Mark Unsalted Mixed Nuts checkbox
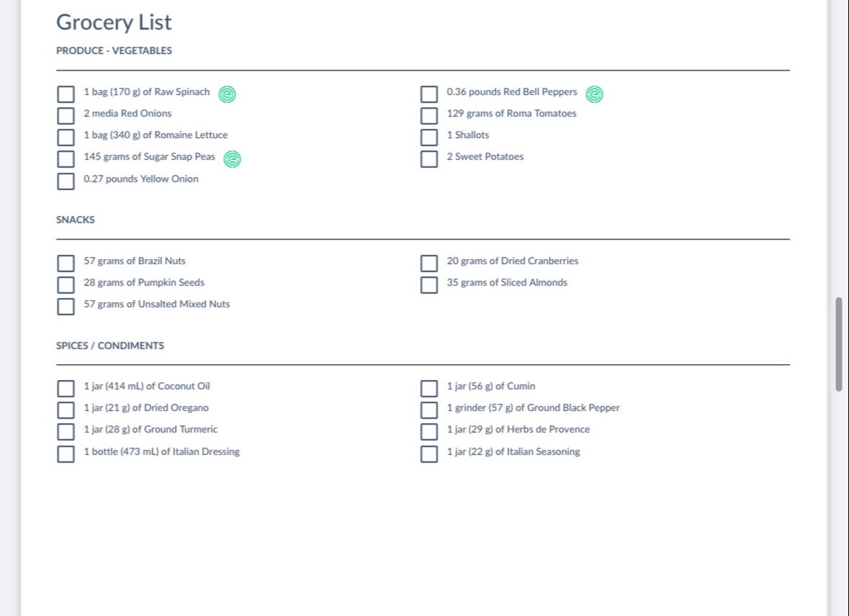The image size is (849, 616). [66, 307]
